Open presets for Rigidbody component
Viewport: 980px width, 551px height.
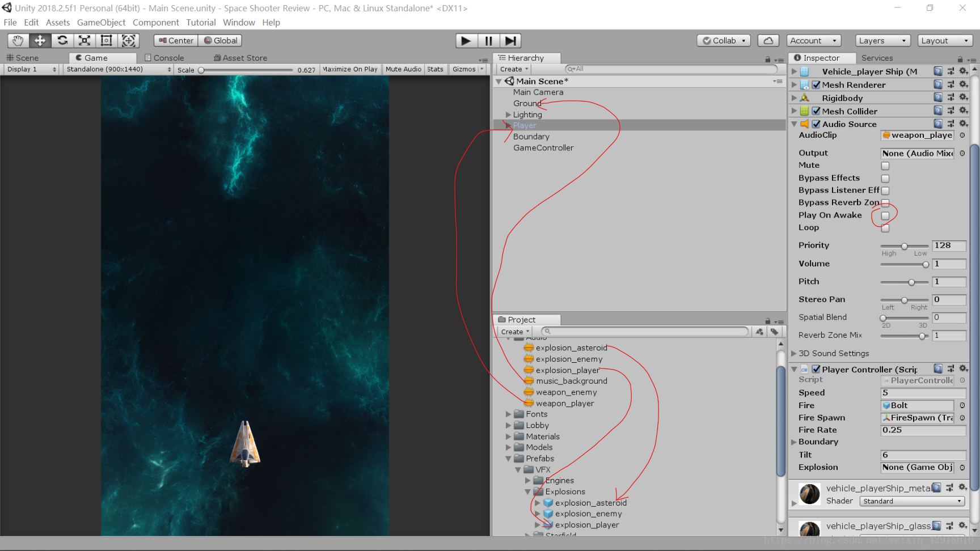coord(951,98)
